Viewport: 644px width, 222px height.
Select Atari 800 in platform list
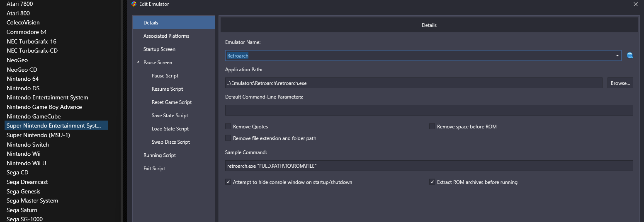point(18,13)
